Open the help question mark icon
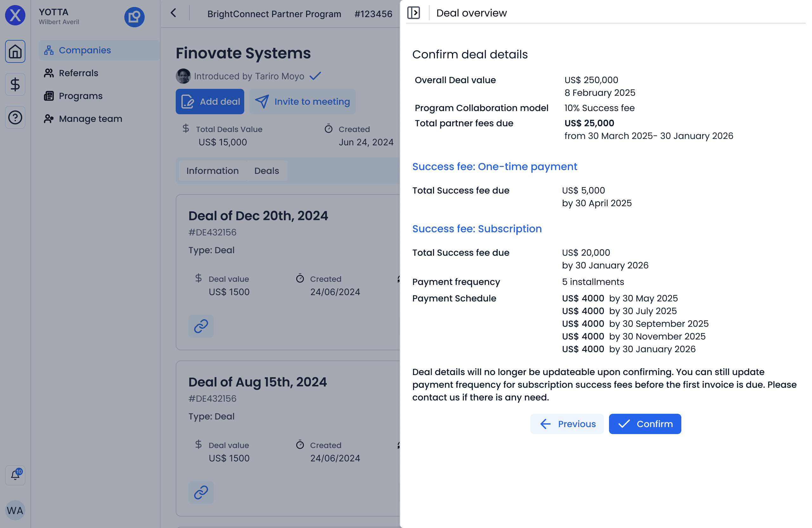This screenshot has height=528, width=812. click(15, 117)
